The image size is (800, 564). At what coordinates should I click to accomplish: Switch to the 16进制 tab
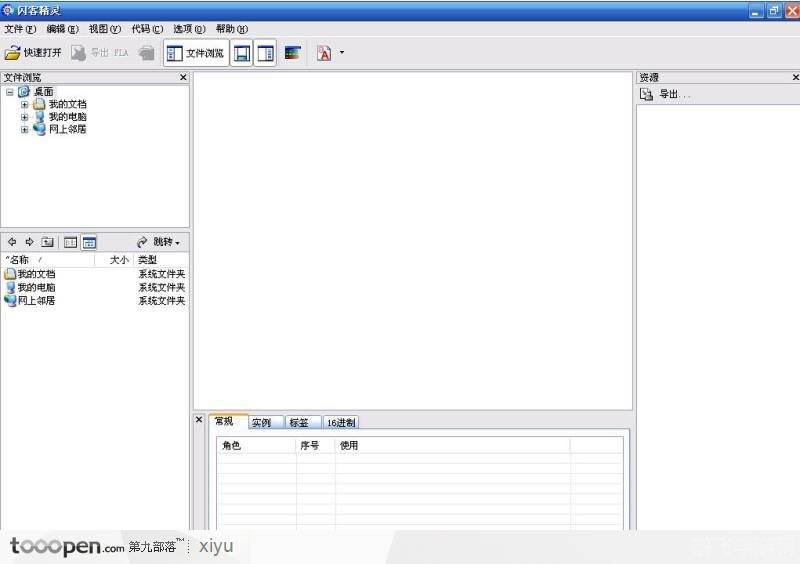click(x=341, y=423)
